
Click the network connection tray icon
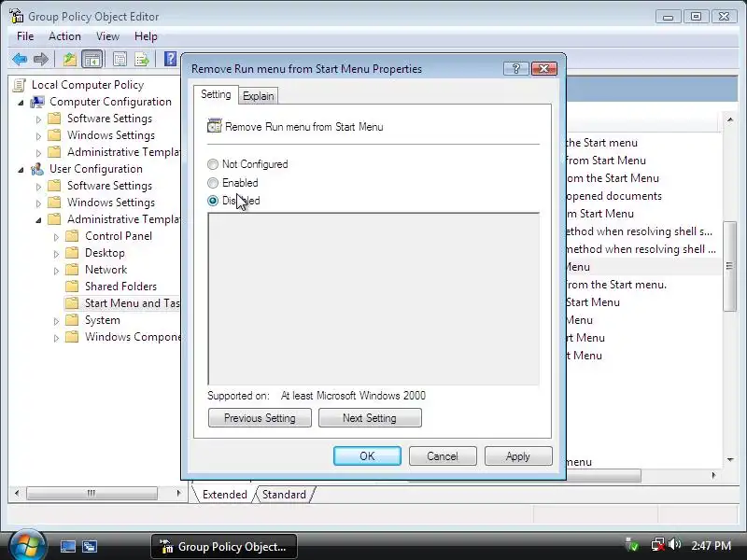coord(658,545)
